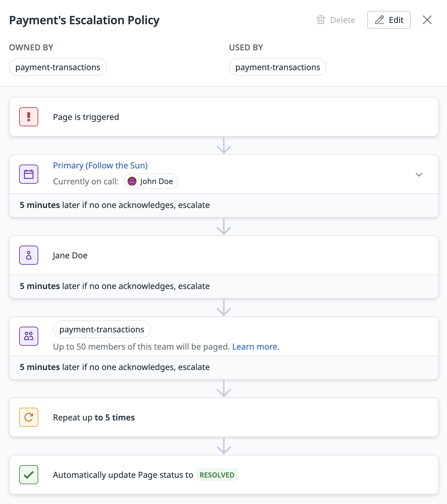Select the payment-transactions owner team tag
The height and width of the screenshot is (504, 447).
(58, 67)
